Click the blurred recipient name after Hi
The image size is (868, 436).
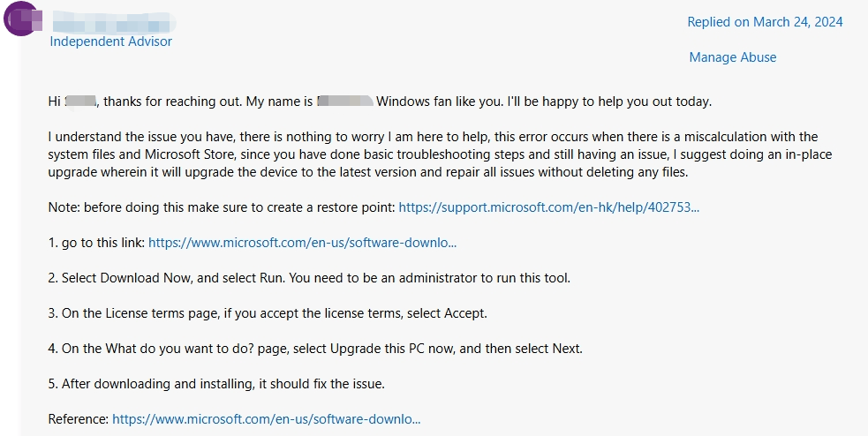point(80,101)
